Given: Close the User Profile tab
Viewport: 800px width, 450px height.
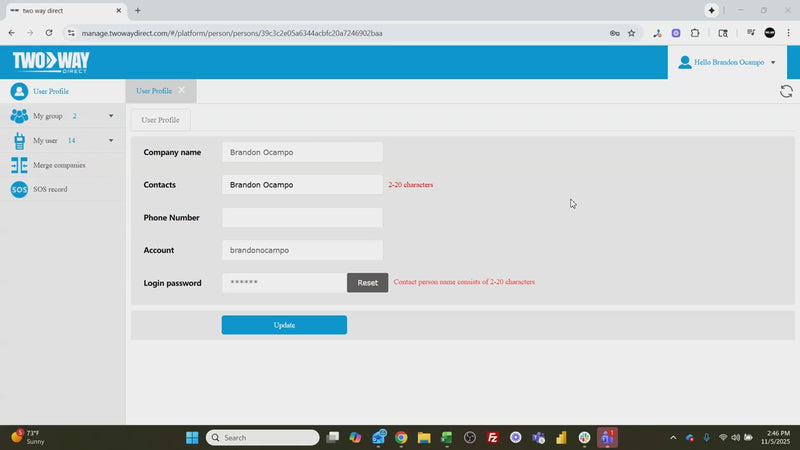Looking at the screenshot, I should click(x=182, y=91).
